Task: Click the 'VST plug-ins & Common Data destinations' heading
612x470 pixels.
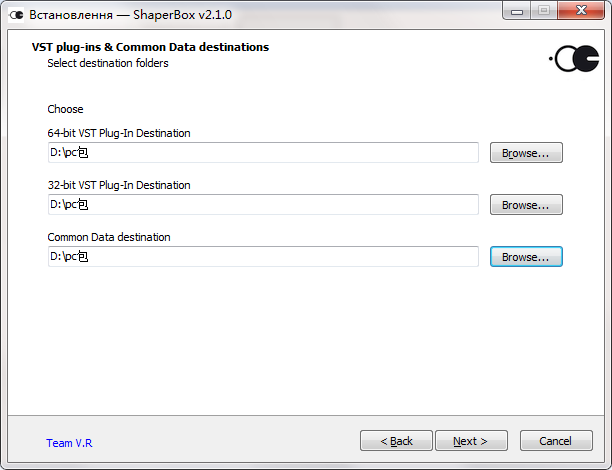Action: click(150, 47)
